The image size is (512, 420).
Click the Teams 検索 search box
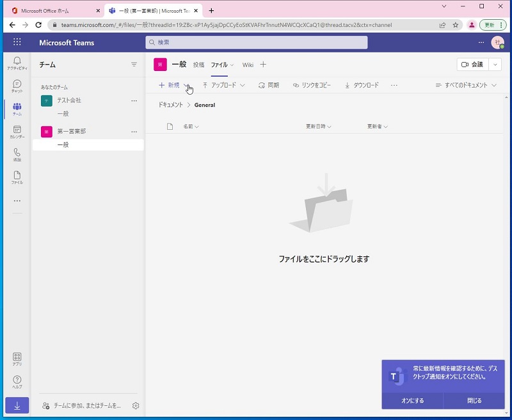pyautogui.click(x=257, y=42)
